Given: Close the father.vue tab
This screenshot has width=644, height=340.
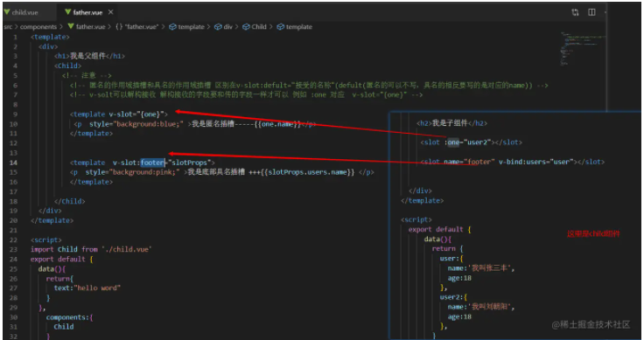Looking at the screenshot, I should point(110,12).
